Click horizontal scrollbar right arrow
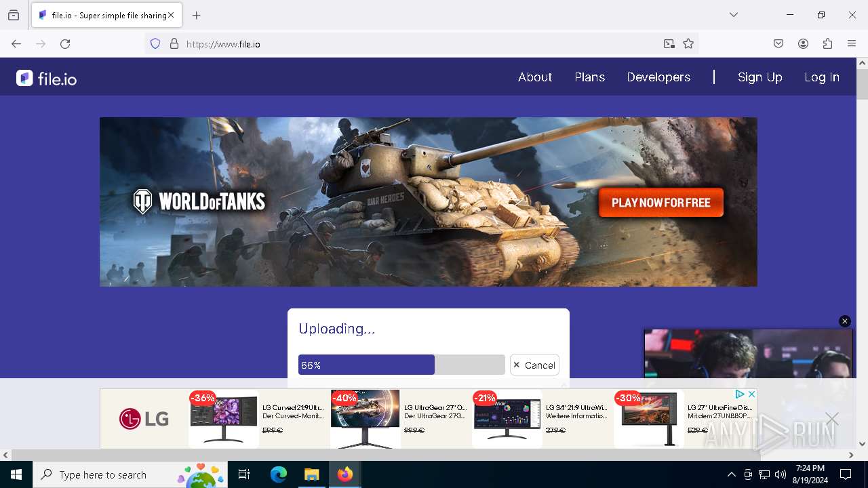The height and width of the screenshot is (488, 868). point(851,455)
